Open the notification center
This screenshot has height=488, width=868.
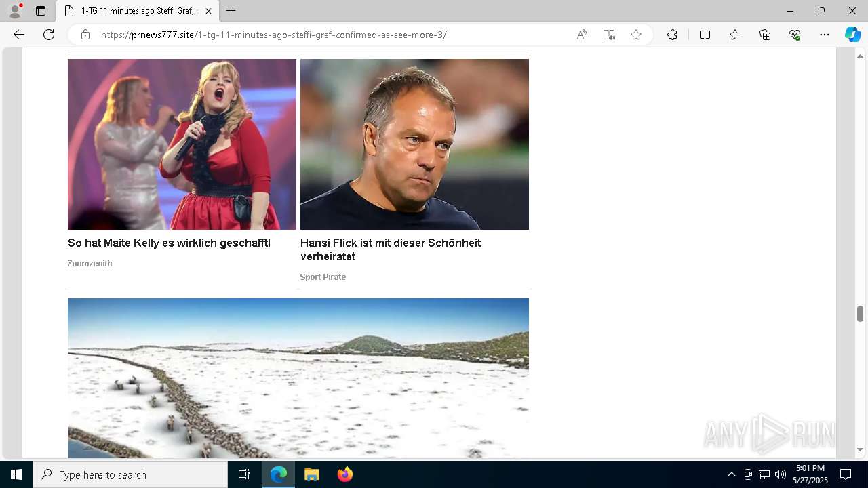point(846,474)
